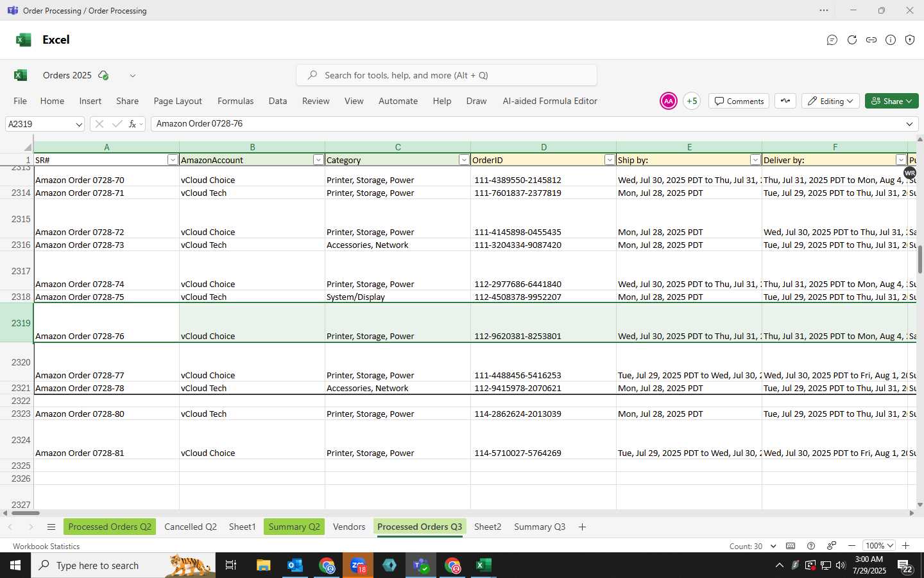Add a new sheet with plus icon
The image size is (924, 578).
(x=582, y=527)
